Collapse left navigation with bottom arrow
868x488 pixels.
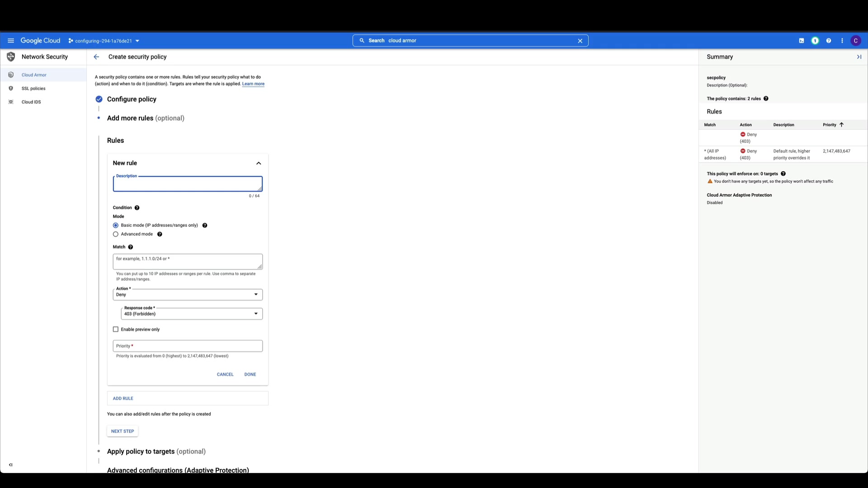click(x=11, y=465)
